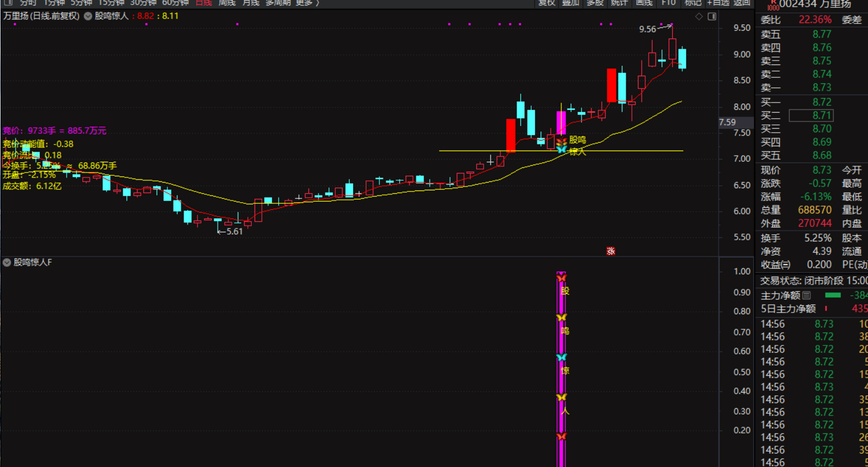Open the 主力净额 detail list icon
868x467 pixels.
[x=806, y=295]
